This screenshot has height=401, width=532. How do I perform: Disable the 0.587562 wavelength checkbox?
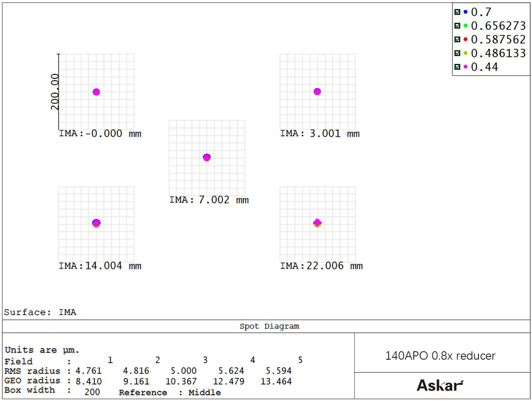point(457,40)
